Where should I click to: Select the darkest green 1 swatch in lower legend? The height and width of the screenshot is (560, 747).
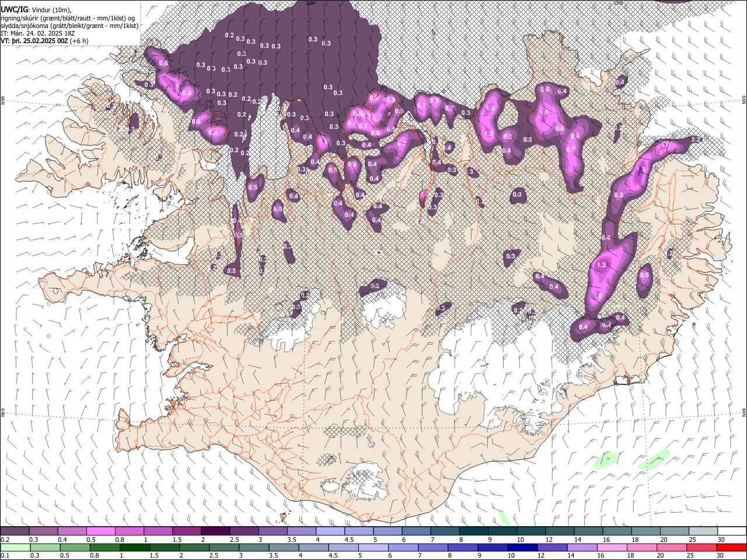click(135, 547)
